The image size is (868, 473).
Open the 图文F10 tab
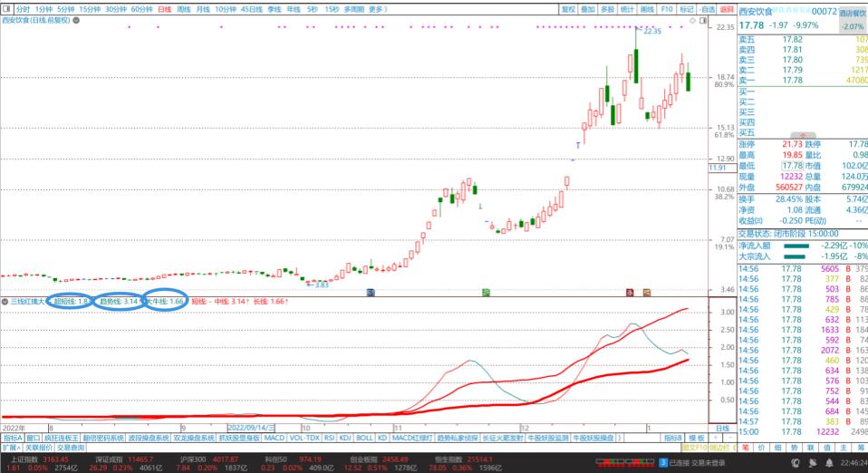coord(694,448)
